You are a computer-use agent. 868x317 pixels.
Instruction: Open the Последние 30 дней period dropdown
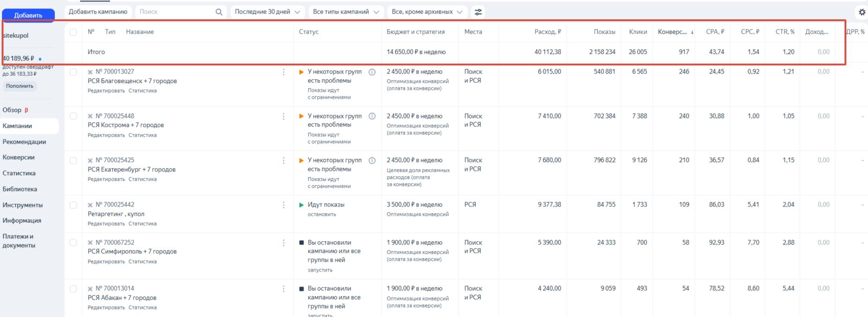268,12
